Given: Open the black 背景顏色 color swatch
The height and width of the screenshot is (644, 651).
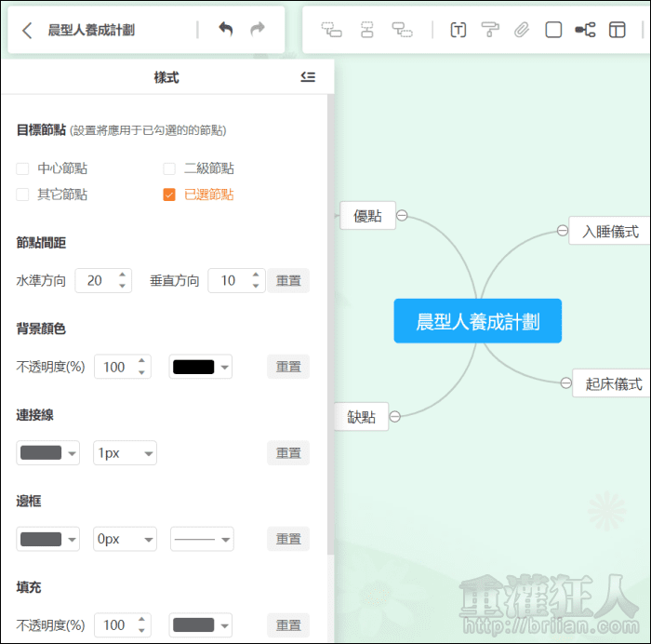Looking at the screenshot, I should click(200, 367).
